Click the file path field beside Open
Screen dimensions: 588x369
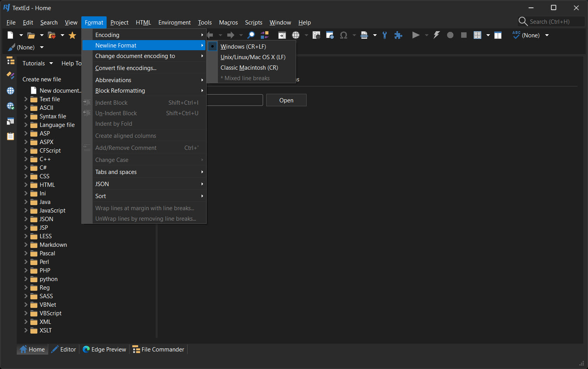[x=235, y=100]
